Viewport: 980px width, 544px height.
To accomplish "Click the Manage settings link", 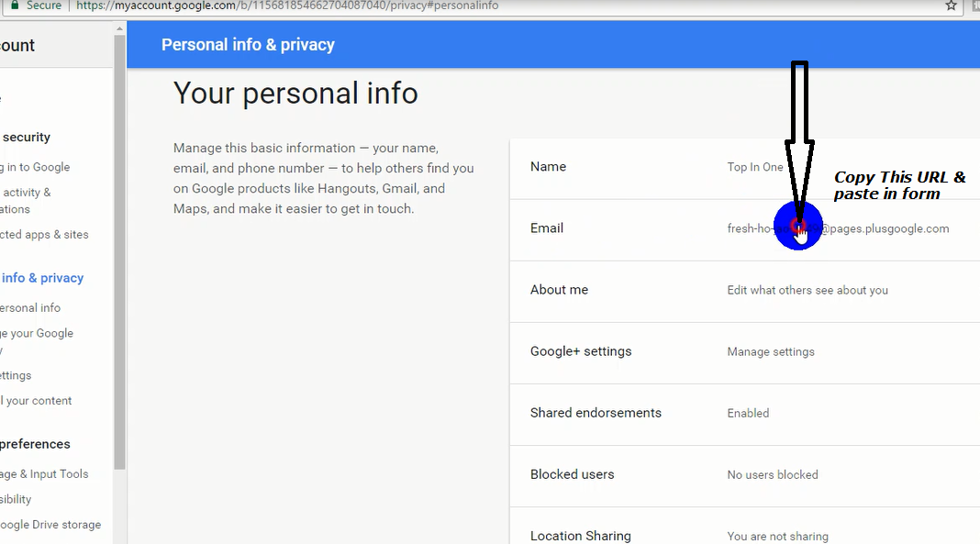I will click(x=771, y=351).
